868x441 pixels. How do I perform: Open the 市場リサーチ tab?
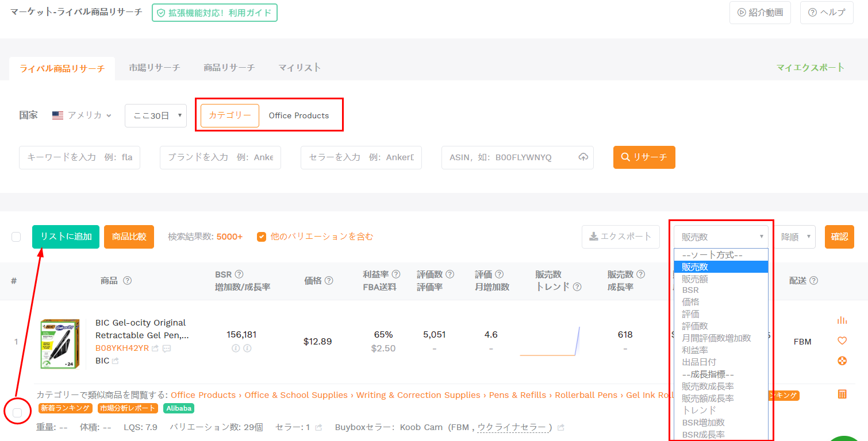(154, 68)
